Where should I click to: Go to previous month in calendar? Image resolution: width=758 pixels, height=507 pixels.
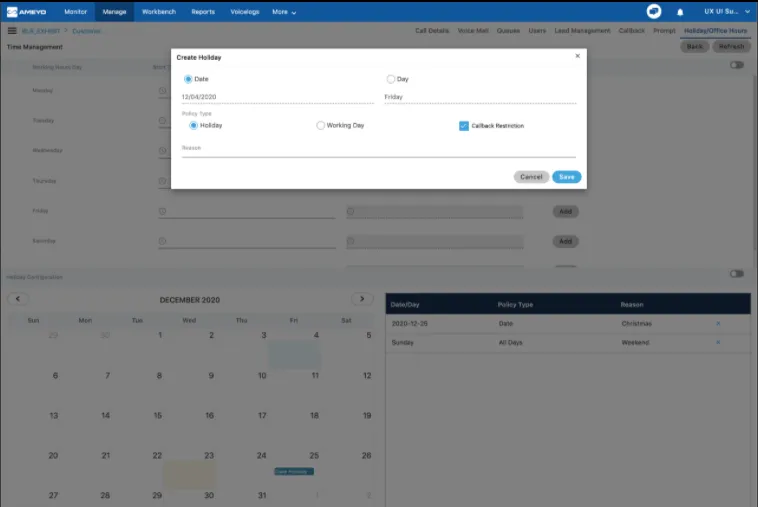coord(18,299)
